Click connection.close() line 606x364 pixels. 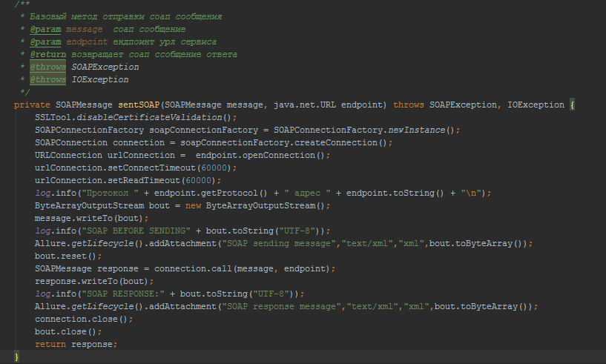84,320
